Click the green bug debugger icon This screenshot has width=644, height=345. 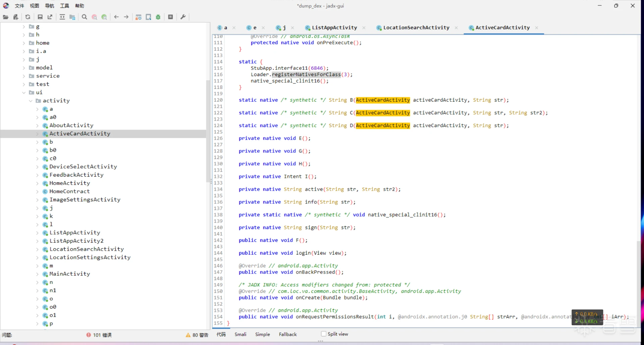[x=158, y=17]
